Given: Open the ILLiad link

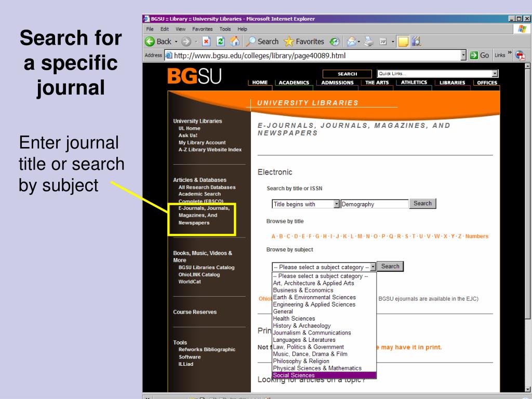Looking at the screenshot, I should 186,364.
